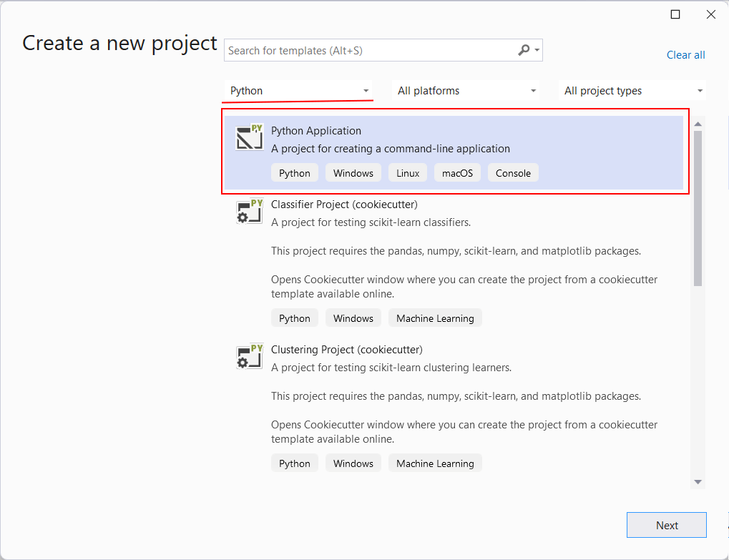Choose Clustering Project (cookiecutter) template
729x560 pixels.
click(x=346, y=350)
